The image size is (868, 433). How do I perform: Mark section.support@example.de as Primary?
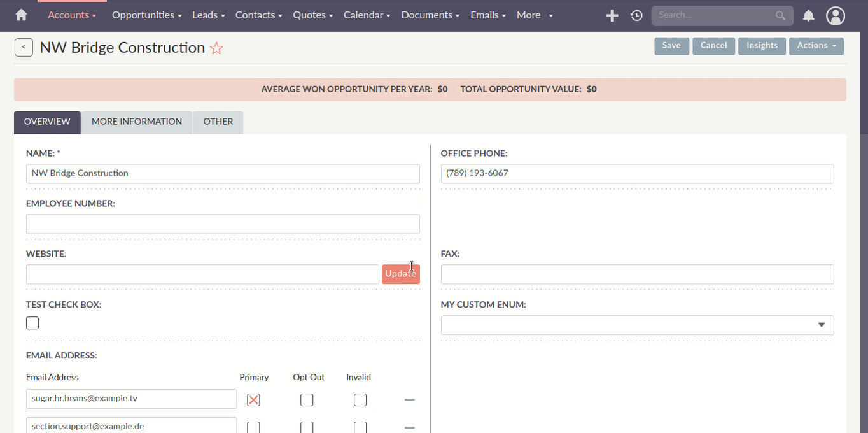tap(253, 427)
